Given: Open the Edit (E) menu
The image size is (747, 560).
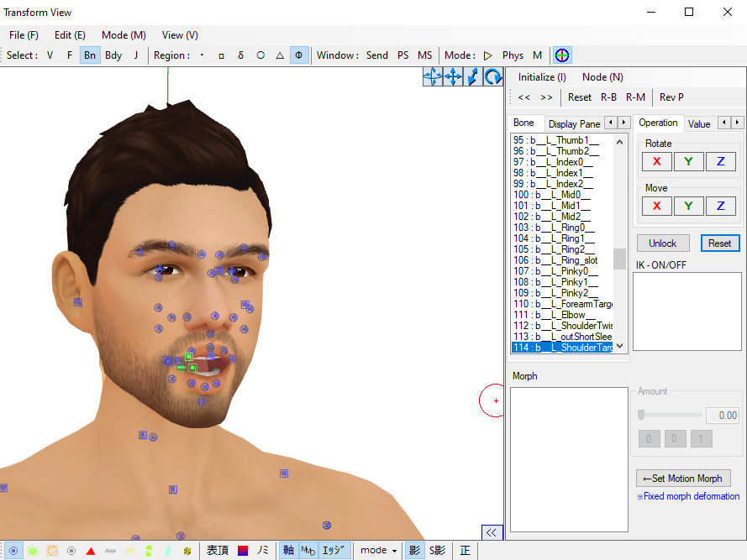Looking at the screenshot, I should coord(70,35).
